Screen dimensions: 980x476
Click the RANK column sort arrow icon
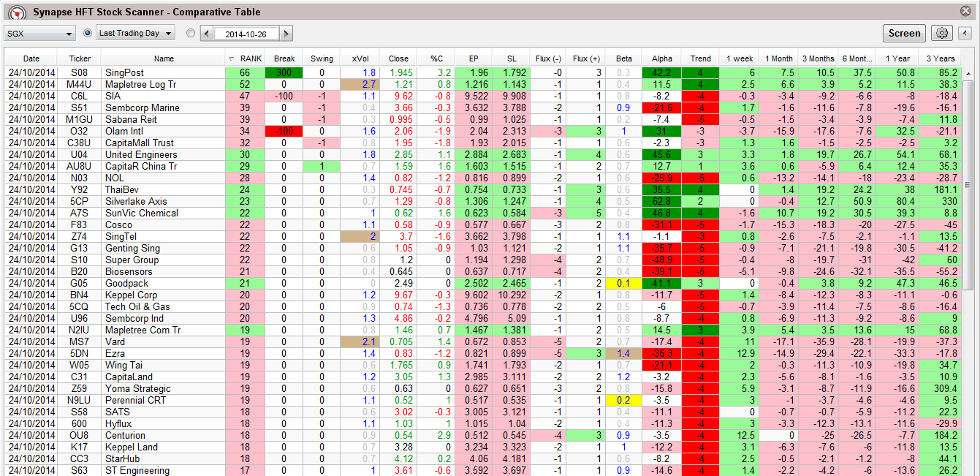[x=232, y=58]
